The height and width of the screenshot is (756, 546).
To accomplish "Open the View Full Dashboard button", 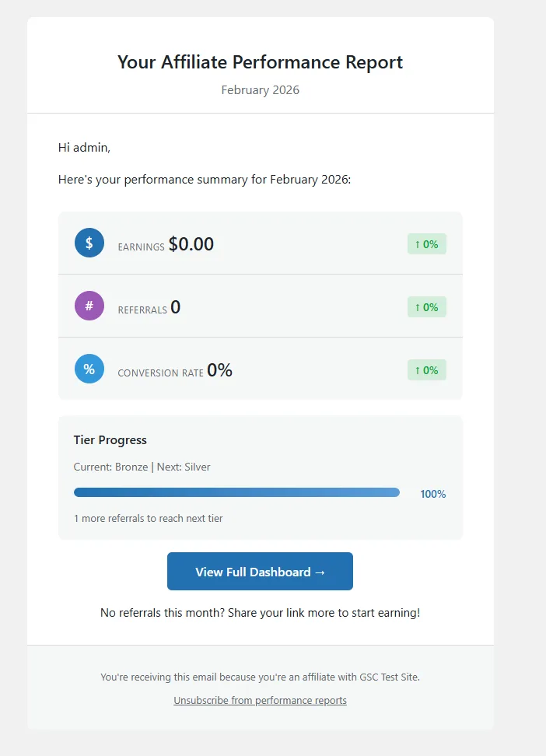I will tap(260, 571).
